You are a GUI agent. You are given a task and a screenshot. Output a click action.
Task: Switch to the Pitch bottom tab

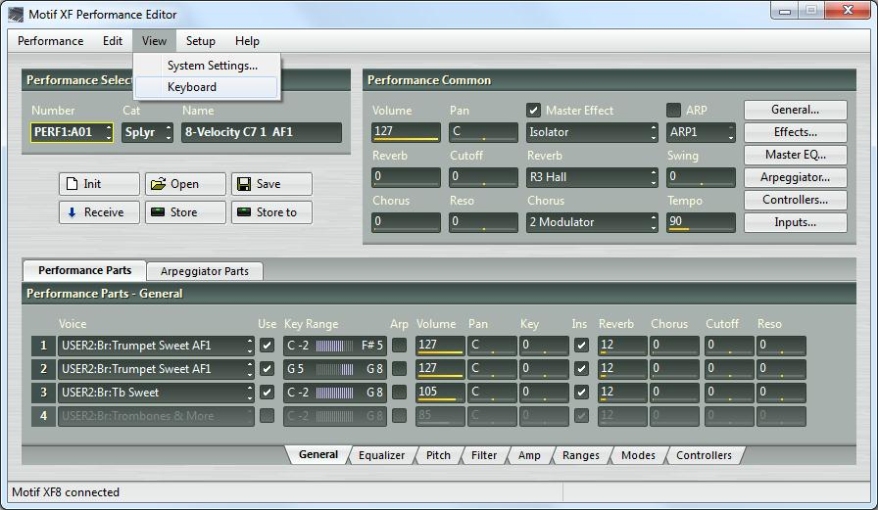(438, 455)
